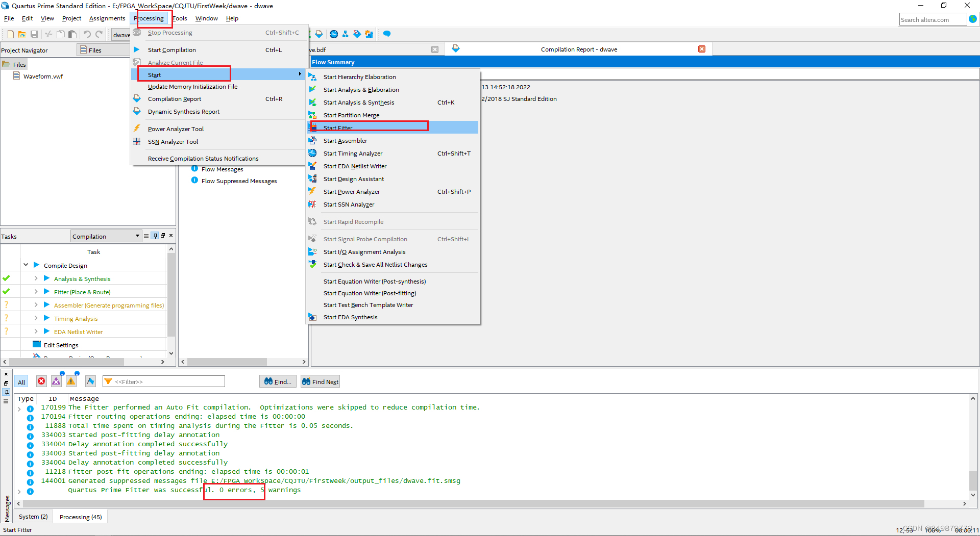This screenshot has height=536, width=980.
Task: Click the globe icon beside the search box
Action: 973,19
